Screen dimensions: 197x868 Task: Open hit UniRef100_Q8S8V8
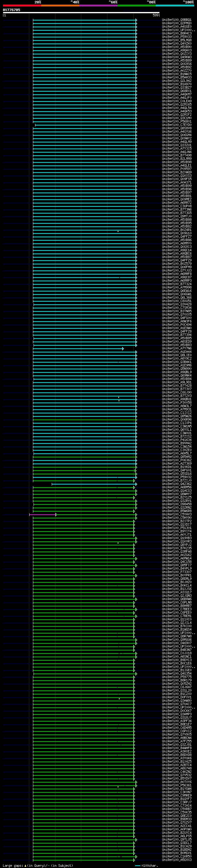pos(177,128)
